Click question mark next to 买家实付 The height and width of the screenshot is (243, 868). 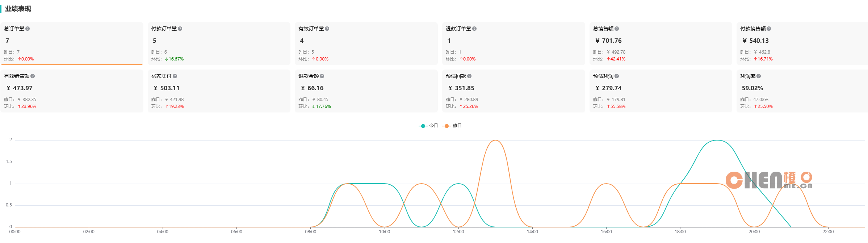pos(175,76)
